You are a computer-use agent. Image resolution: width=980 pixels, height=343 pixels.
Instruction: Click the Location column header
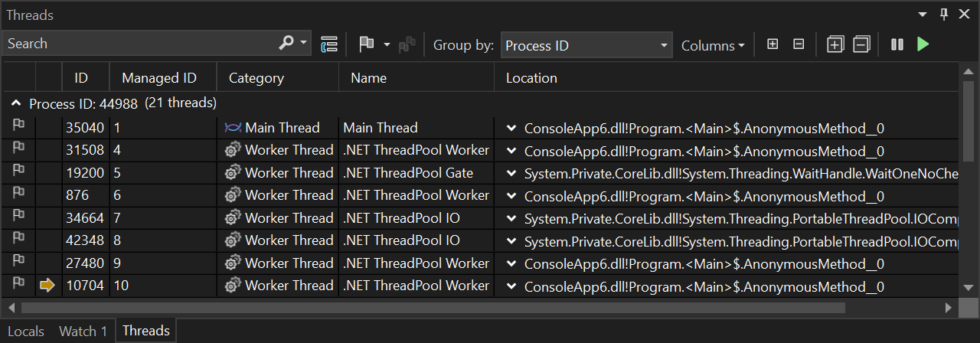click(x=531, y=78)
